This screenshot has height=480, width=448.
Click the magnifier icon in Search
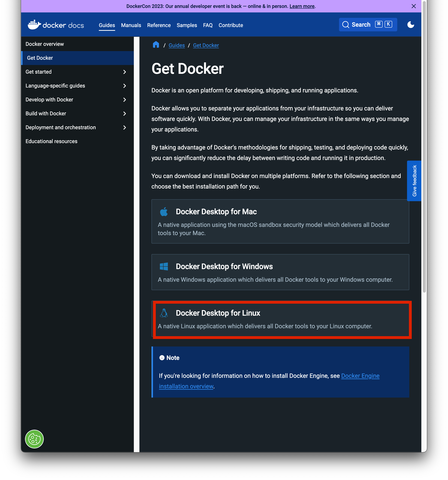pyautogui.click(x=346, y=25)
